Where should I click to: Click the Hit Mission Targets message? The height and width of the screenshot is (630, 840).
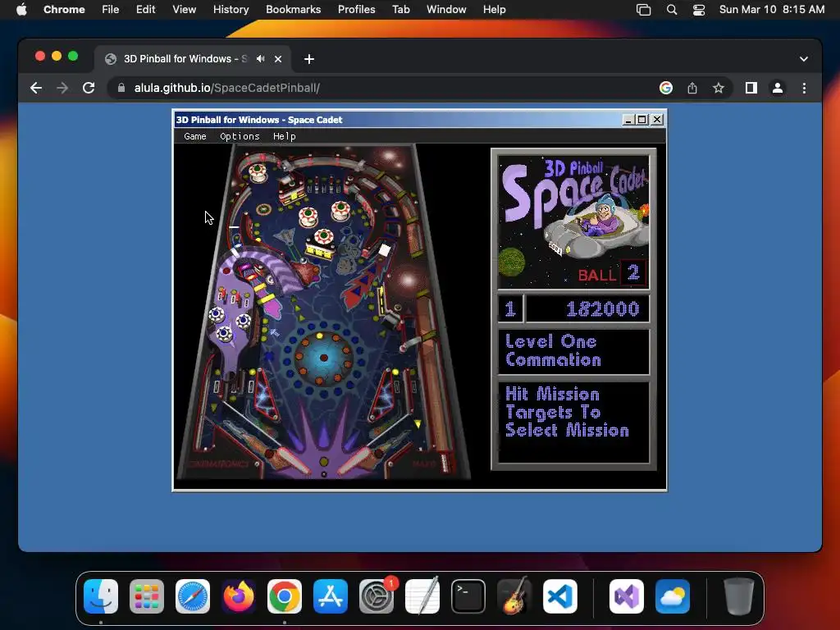tap(567, 412)
